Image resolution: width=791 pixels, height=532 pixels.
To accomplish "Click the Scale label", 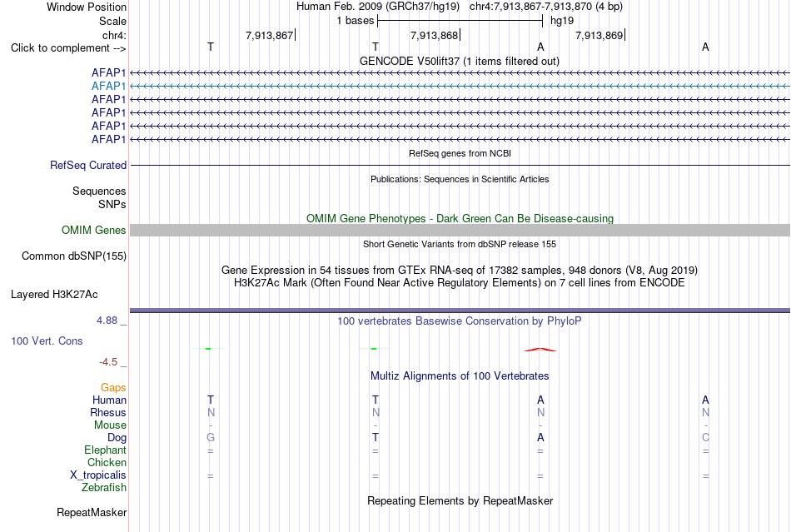I will [112, 21].
